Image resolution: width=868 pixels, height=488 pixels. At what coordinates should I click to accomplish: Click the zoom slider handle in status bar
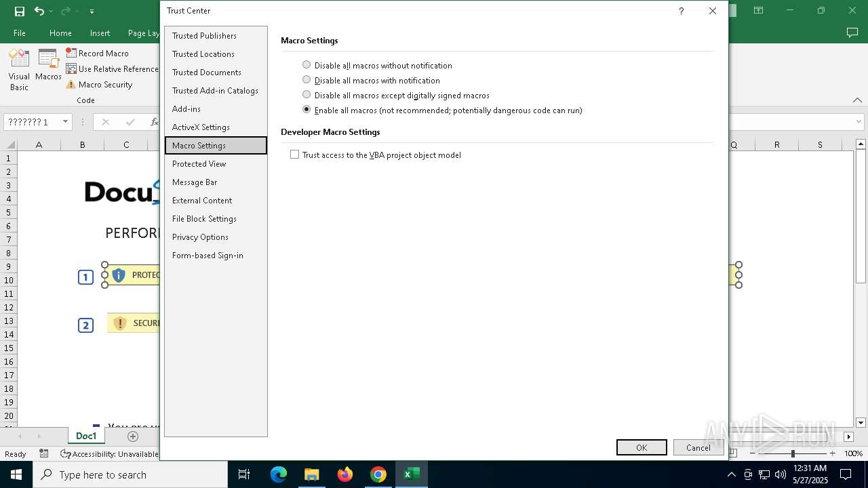[x=793, y=453]
